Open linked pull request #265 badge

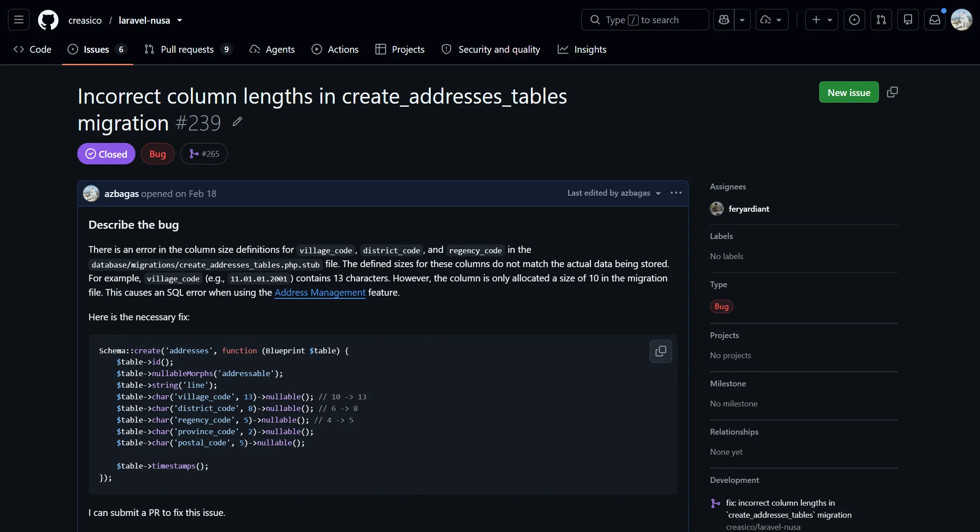[204, 154]
